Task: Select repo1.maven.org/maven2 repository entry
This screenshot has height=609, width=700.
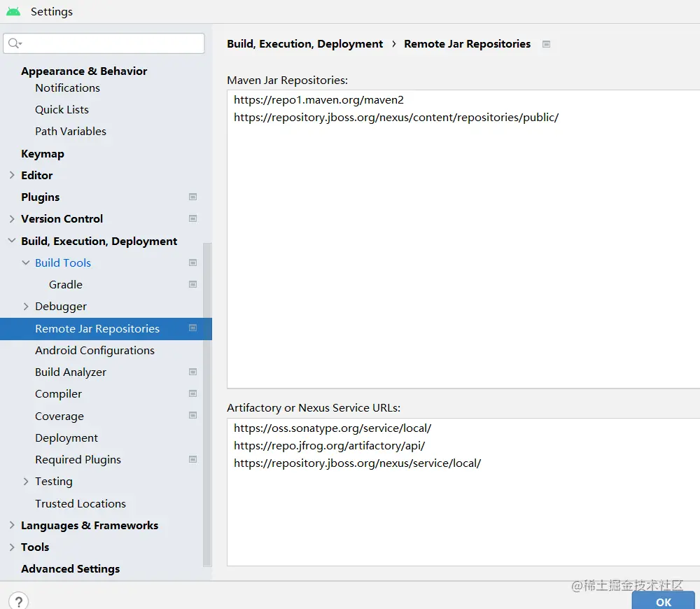Action: click(x=318, y=99)
